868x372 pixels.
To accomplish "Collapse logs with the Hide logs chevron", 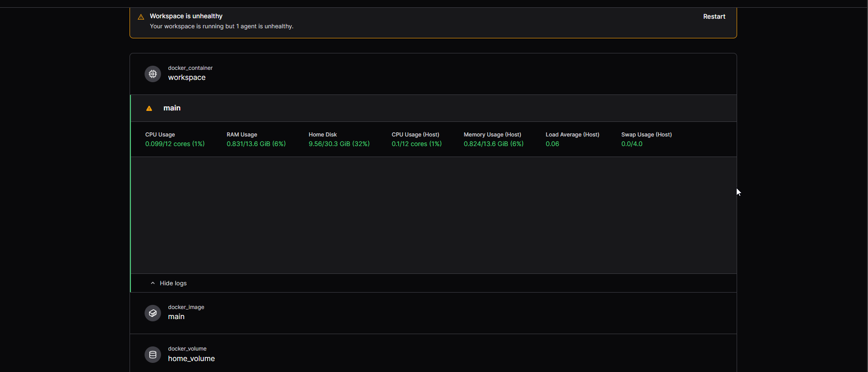I will click(x=153, y=283).
